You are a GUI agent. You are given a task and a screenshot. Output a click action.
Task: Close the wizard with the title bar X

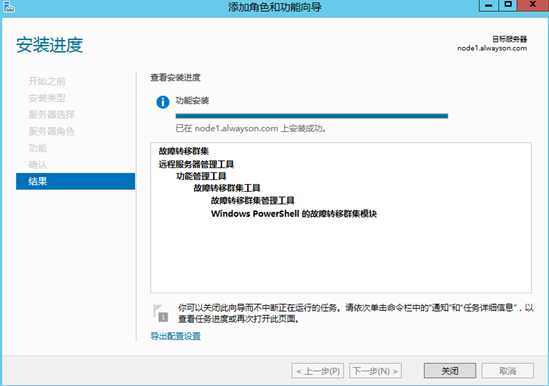tap(533, 5)
